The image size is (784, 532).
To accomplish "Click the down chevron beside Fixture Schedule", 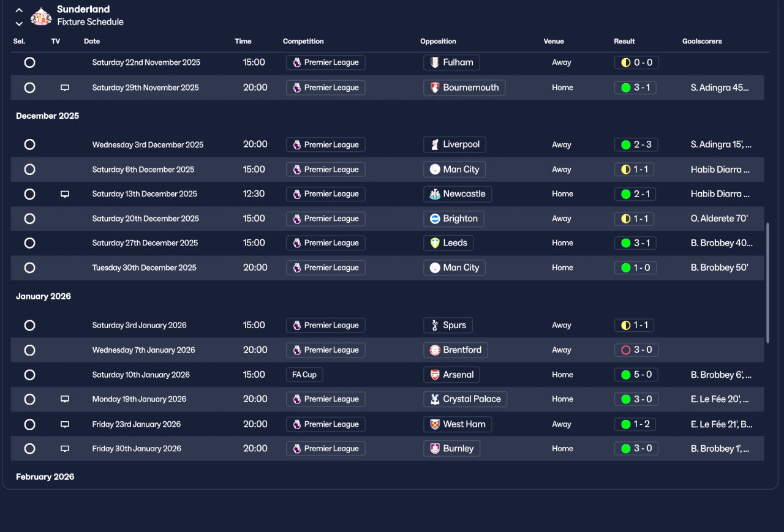I will click(x=19, y=23).
